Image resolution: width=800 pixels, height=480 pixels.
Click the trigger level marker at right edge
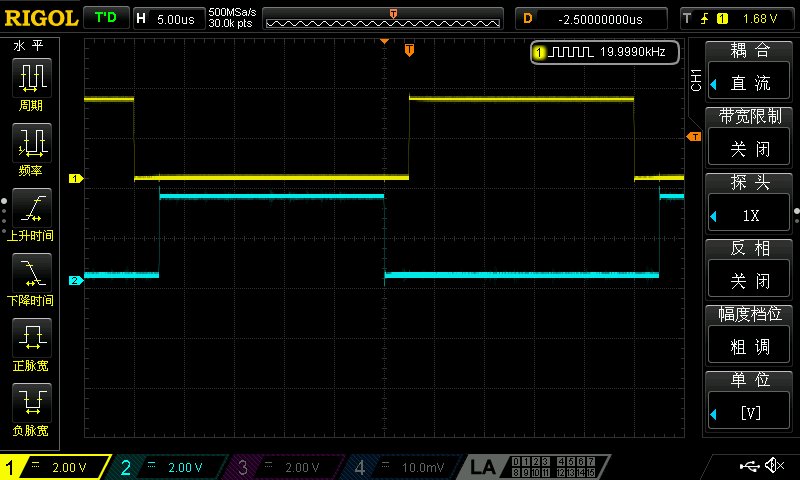pos(694,137)
